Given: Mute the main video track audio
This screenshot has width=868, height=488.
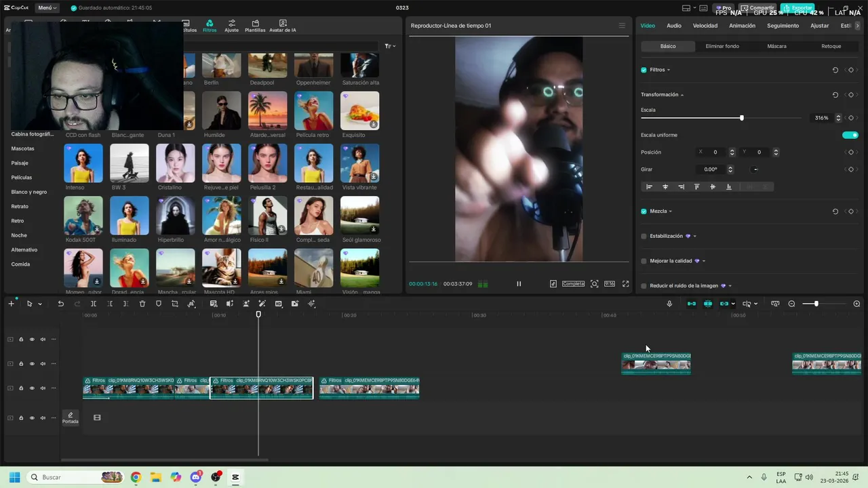Looking at the screenshot, I should pos(43,388).
